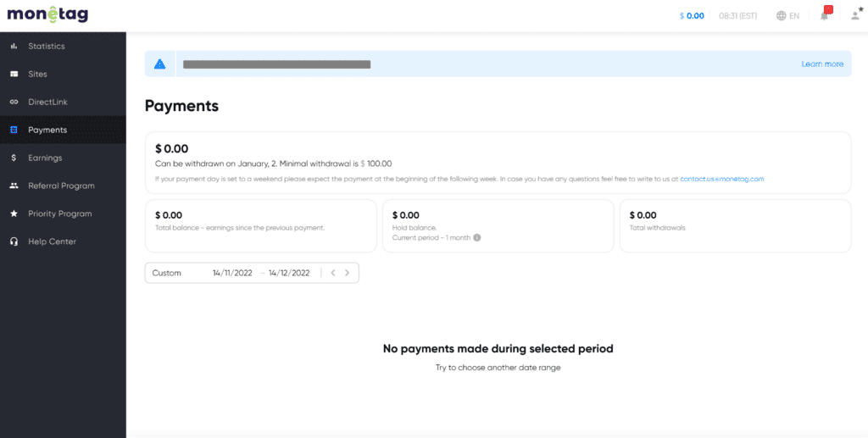Open the Earnings menu item
The height and width of the screenshot is (438, 868).
(45, 158)
